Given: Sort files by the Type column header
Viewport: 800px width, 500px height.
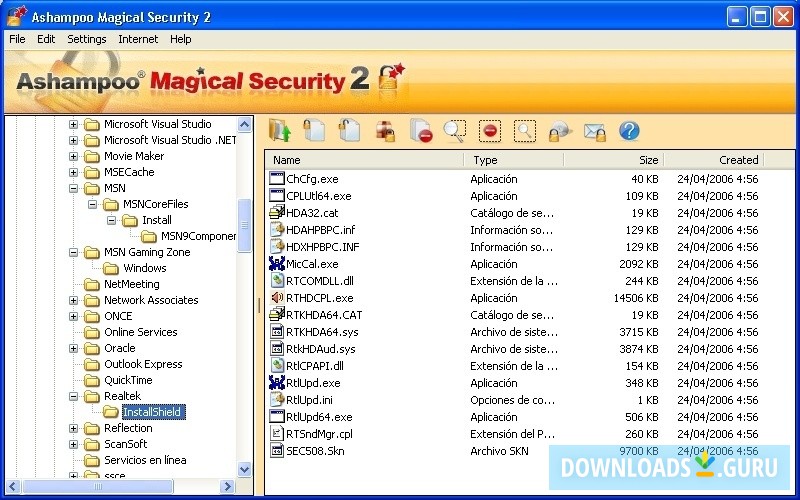Looking at the screenshot, I should 514,160.
